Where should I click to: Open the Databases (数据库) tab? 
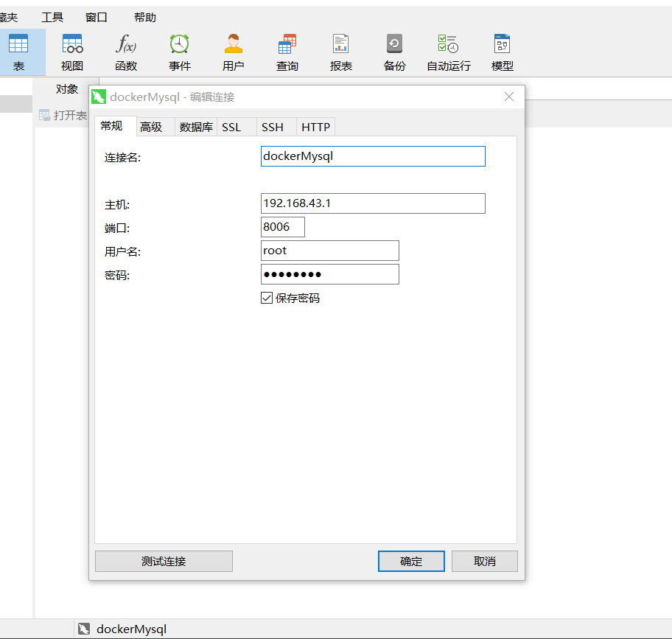click(x=196, y=127)
